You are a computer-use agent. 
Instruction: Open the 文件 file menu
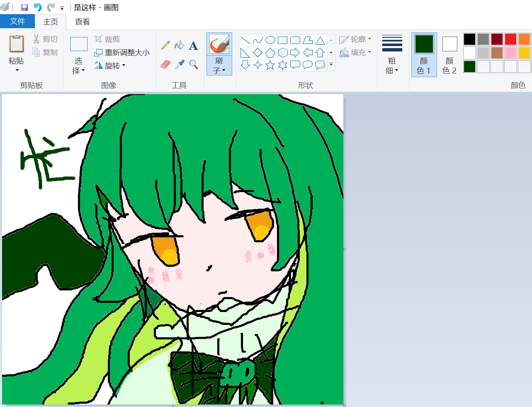pos(17,22)
